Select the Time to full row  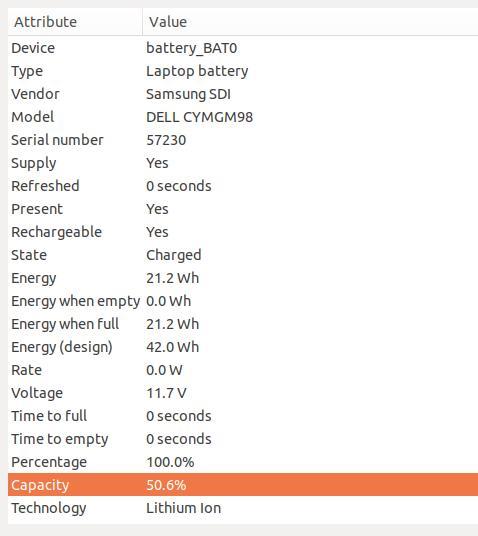[x=243, y=416]
